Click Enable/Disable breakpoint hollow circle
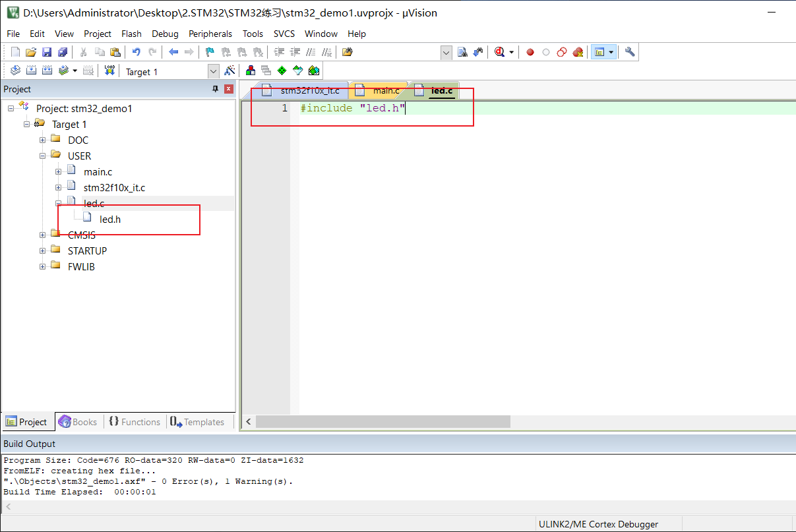Viewport: 796px width, 532px height. click(546, 52)
